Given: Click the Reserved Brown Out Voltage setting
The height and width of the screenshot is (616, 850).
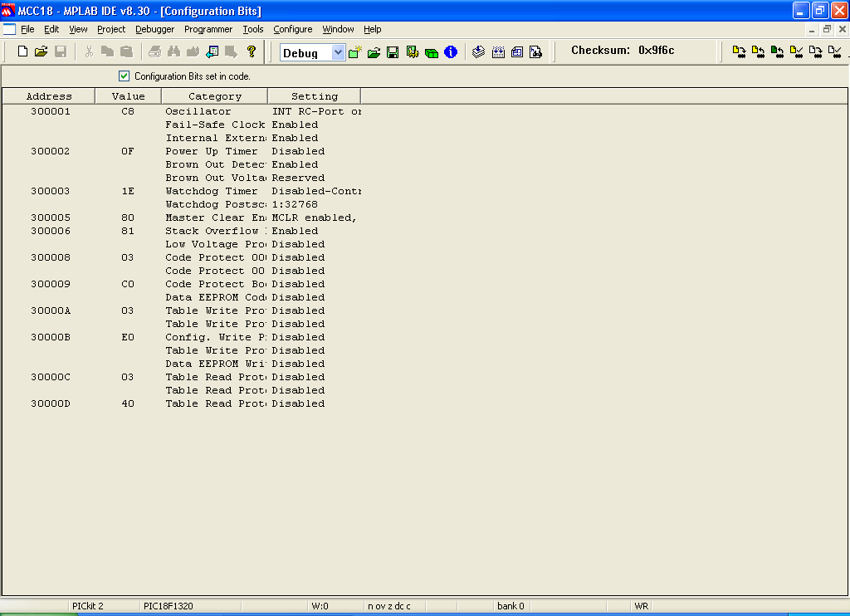Looking at the screenshot, I should click(x=298, y=178).
